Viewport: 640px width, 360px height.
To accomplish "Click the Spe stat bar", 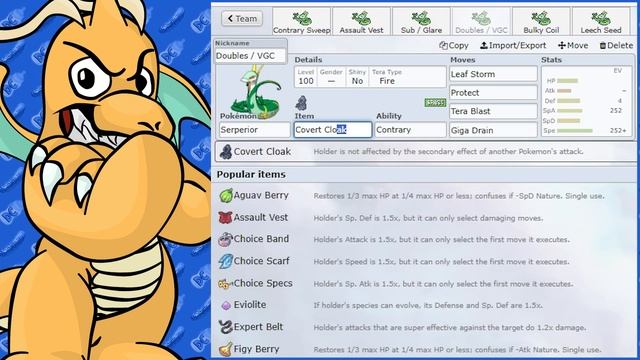I will (575, 131).
